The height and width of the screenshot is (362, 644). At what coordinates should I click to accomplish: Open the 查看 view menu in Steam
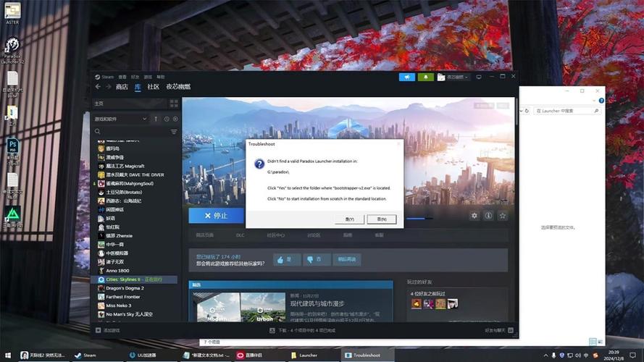point(122,77)
